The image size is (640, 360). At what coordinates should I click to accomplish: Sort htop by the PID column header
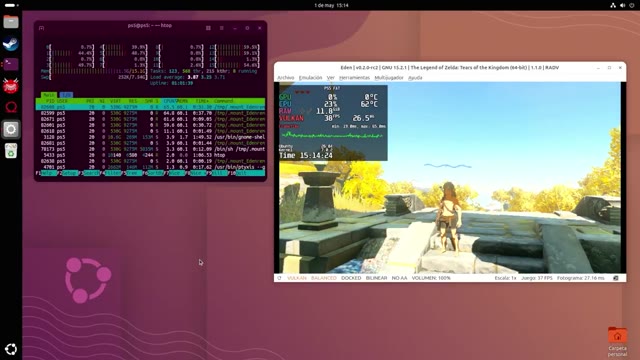49,101
